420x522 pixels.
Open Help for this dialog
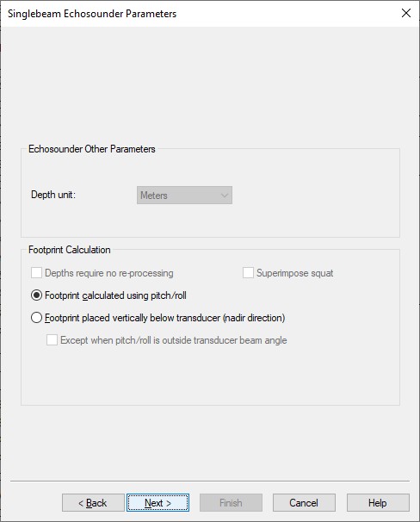(378, 503)
